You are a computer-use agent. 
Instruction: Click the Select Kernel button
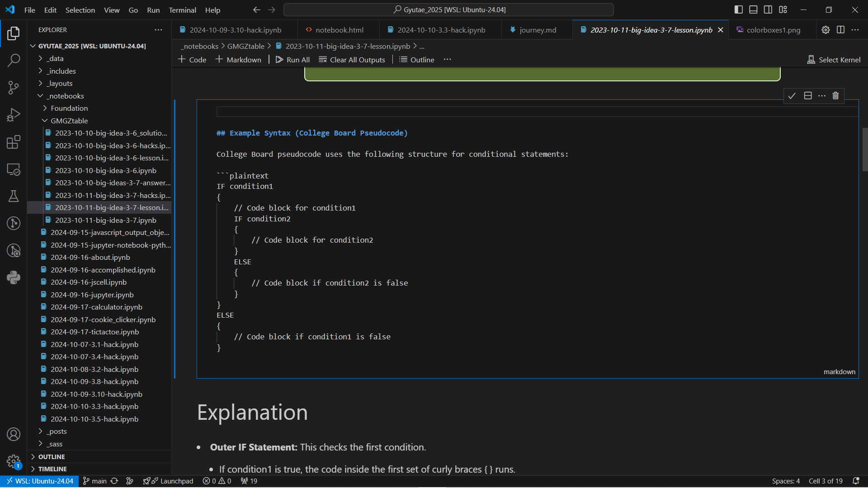tap(834, 59)
